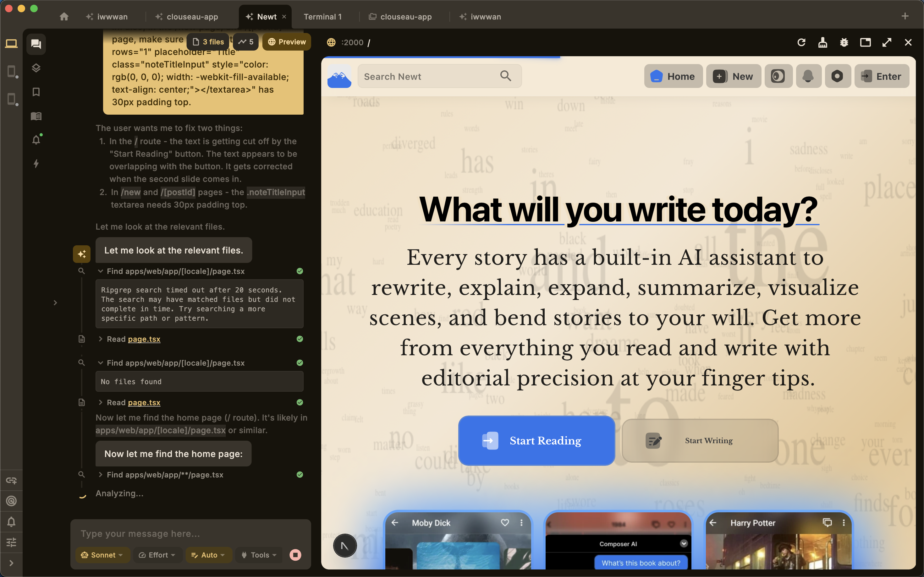Click the link chain icon in left rail
Image resolution: width=924 pixels, height=577 pixels.
tap(11, 481)
